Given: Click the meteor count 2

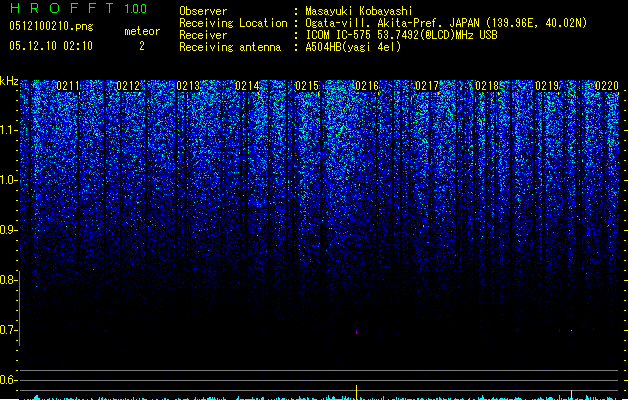Looking at the screenshot, I should pyautogui.click(x=142, y=46).
